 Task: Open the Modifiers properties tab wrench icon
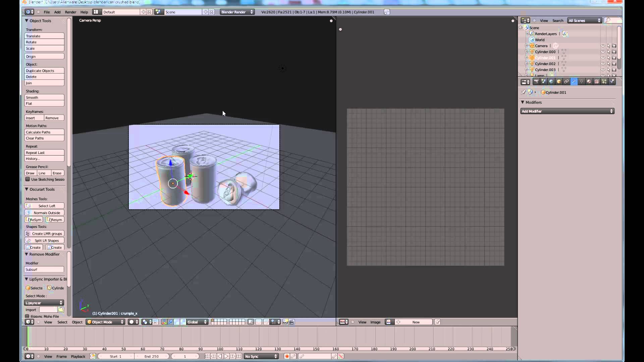point(574,81)
